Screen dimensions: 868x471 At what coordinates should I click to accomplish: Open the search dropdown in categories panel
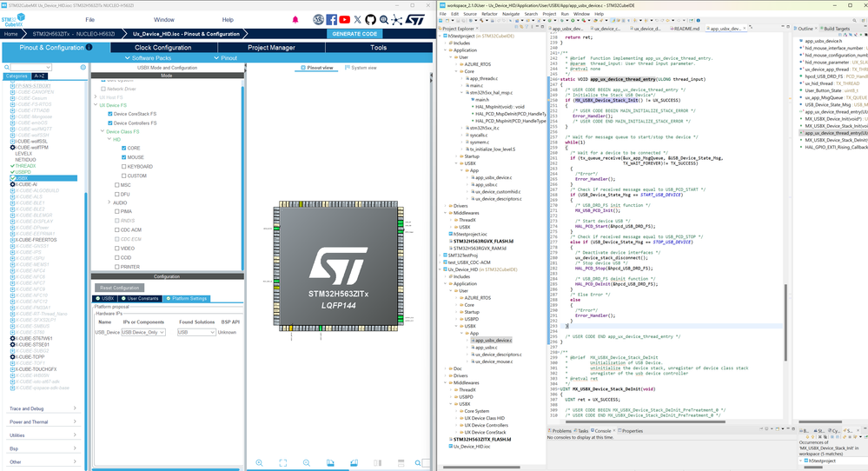[x=49, y=68]
